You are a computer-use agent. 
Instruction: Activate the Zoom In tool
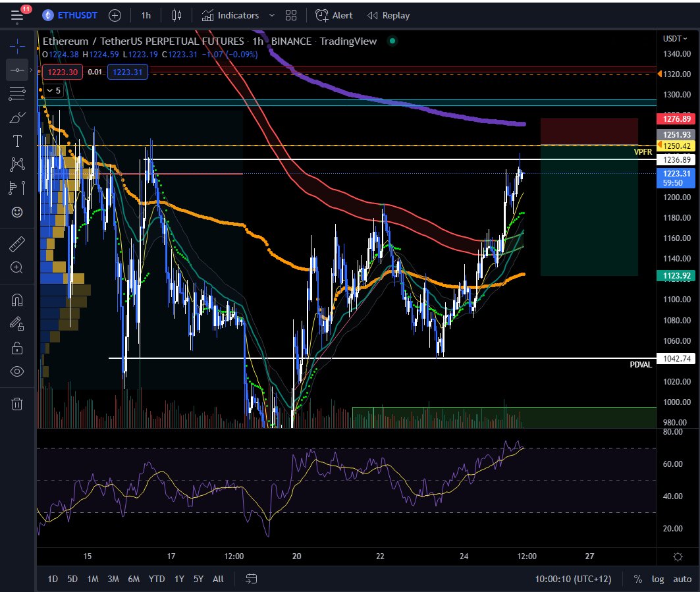[x=17, y=267]
